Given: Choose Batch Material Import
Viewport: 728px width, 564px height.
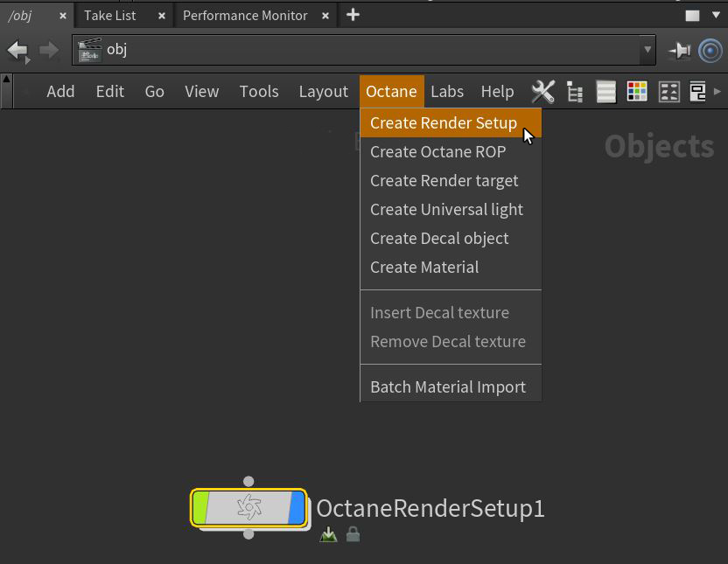Looking at the screenshot, I should pos(448,386).
